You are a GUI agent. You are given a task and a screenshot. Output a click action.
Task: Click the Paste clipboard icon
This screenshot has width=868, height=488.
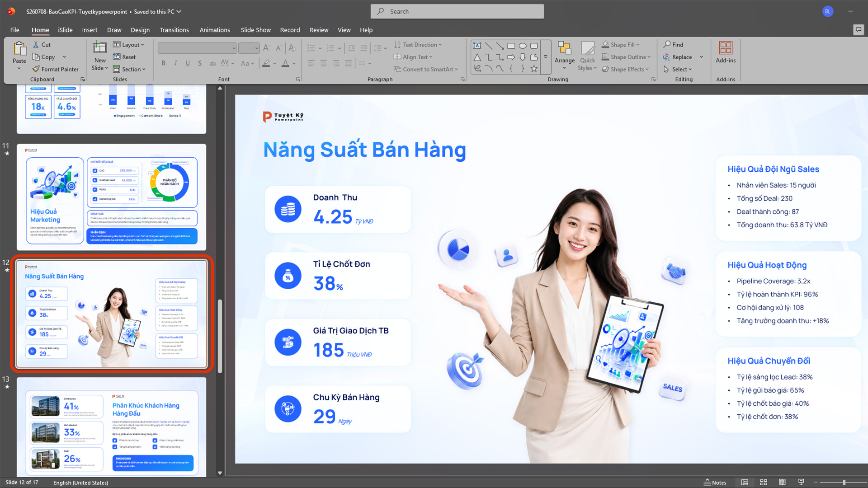tap(19, 48)
